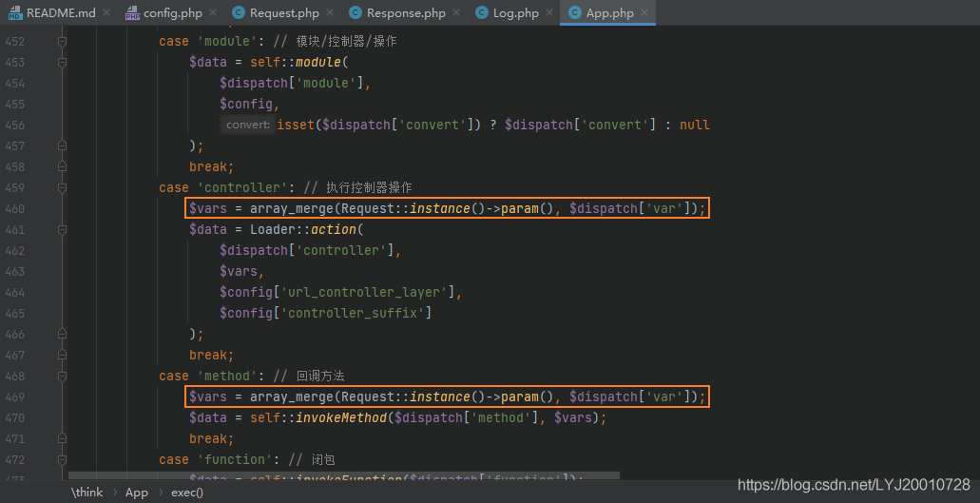The height and width of the screenshot is (503, 980).
Task: Click line number 463 in the gutter
Action: (x=14, y=271)
